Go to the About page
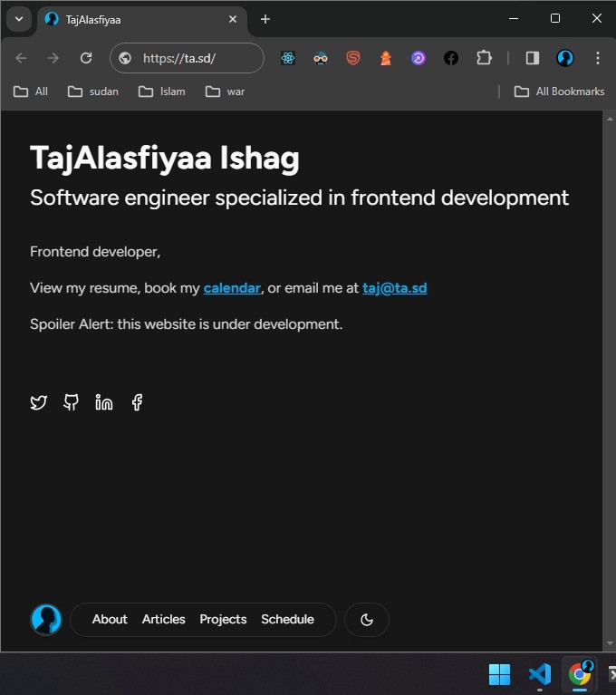This screenshot has width=616, height=695. (110, 619)
